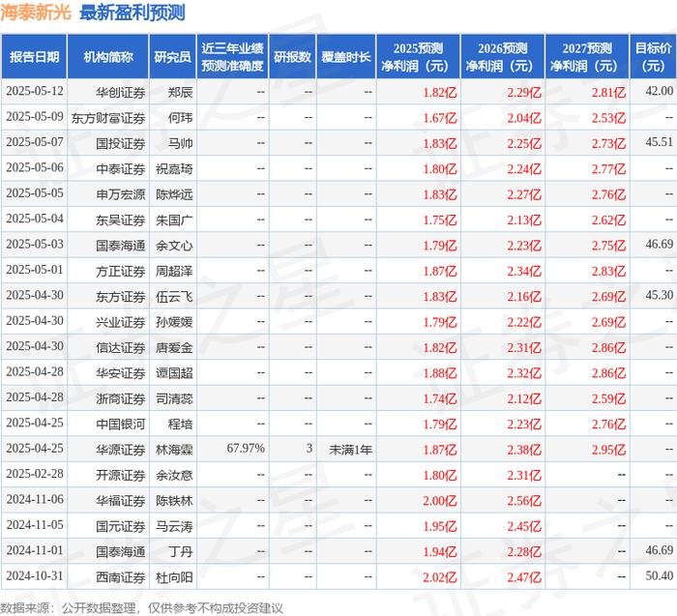677x616 pixels.
Task: Select 2.59亿 in 浙商证券 row
Action: coord(608,398)
